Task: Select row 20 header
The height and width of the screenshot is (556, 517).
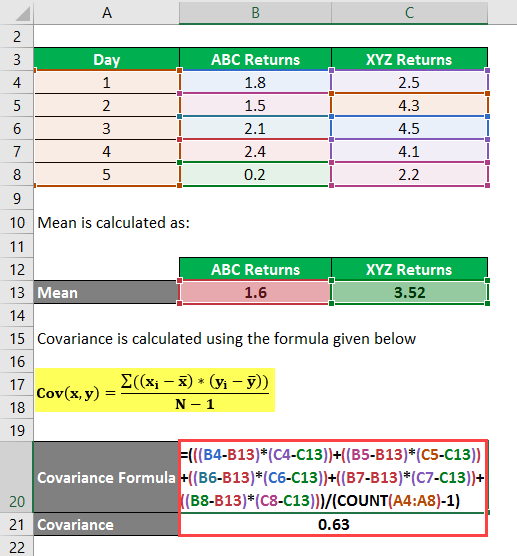Action: pyautogui.click(x=17, y=477)
